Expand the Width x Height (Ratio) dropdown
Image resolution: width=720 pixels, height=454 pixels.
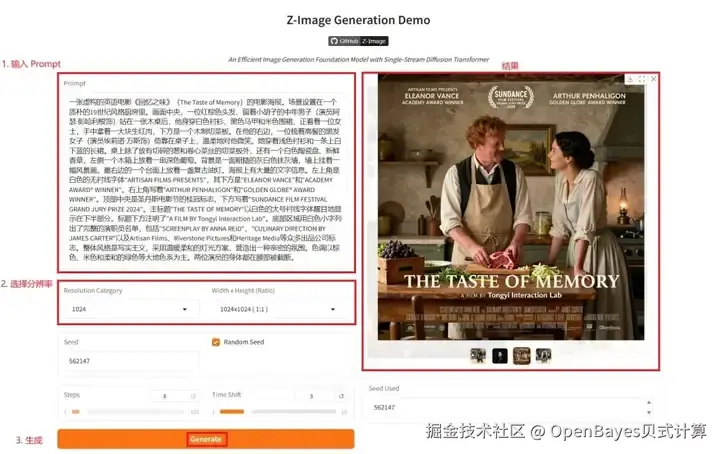(278, 309)
